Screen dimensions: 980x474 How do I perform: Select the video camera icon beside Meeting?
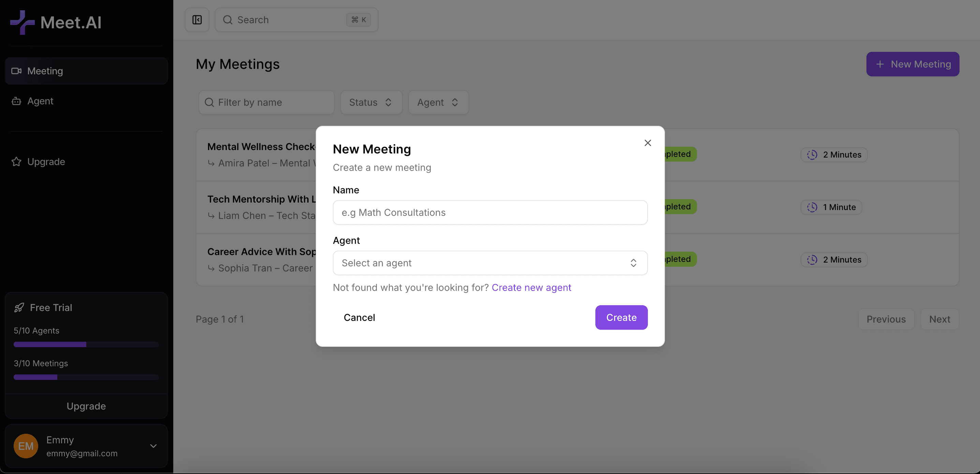[x=16, y=71]
